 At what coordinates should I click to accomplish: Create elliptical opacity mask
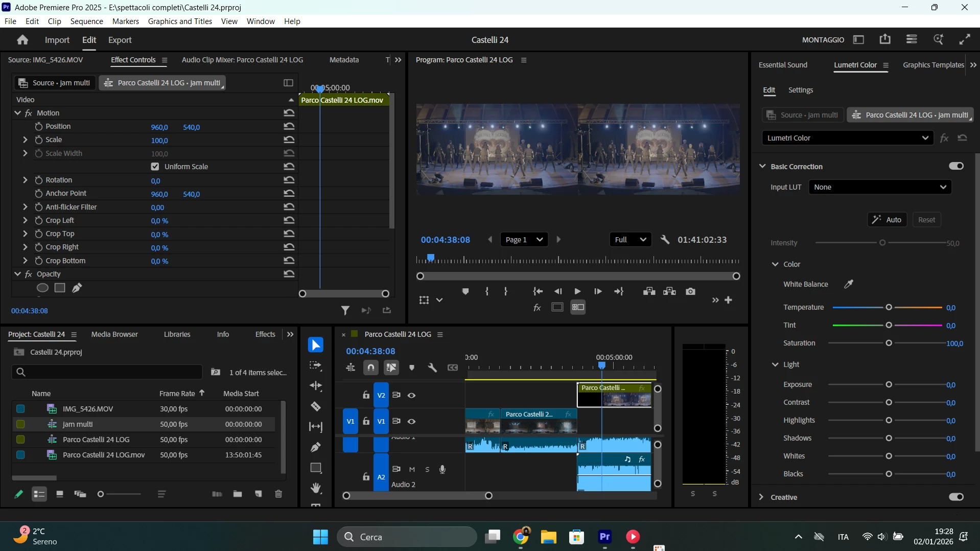point(42,288)
